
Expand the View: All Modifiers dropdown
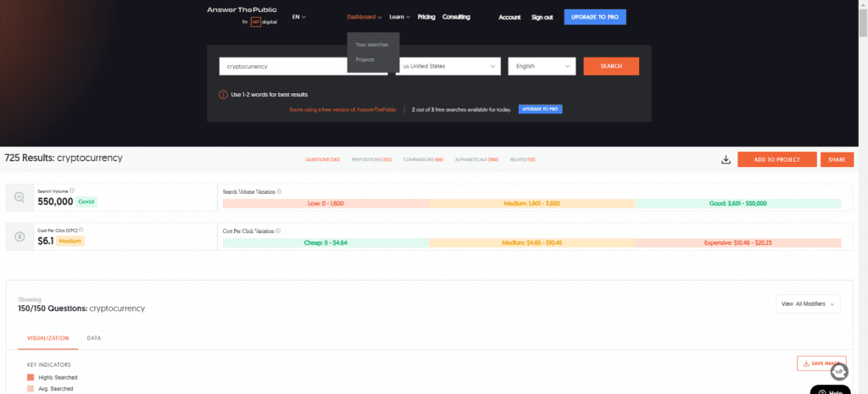(x=808, y=303)
